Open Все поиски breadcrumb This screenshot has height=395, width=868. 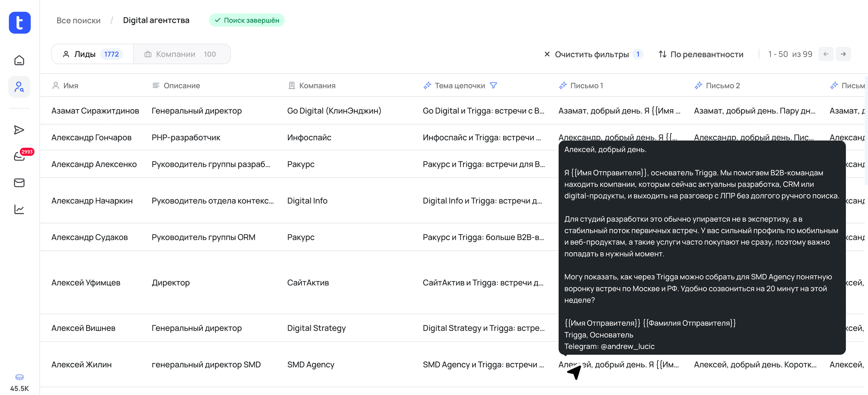79,20
